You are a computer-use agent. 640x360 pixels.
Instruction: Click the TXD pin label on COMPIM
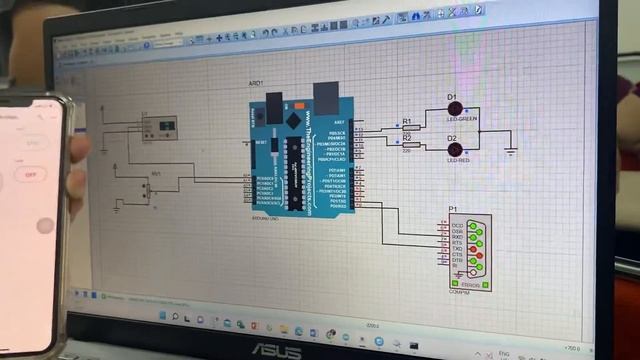457,249
